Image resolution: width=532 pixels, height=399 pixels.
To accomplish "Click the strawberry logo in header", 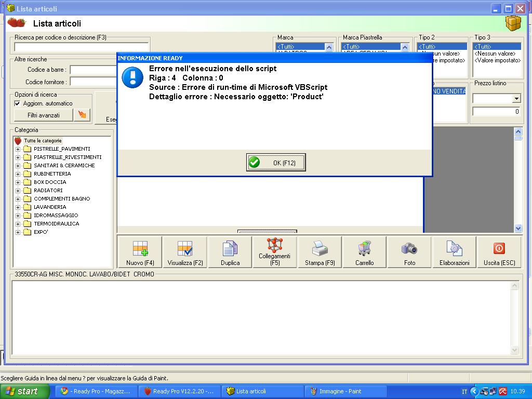I will (x=16, y=23).
